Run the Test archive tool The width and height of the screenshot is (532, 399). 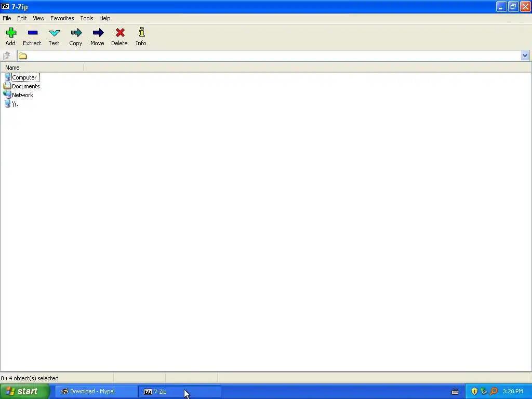coord(54,33)
